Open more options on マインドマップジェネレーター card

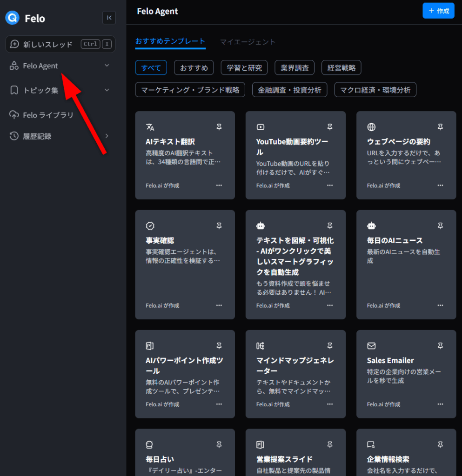(330, 404)
